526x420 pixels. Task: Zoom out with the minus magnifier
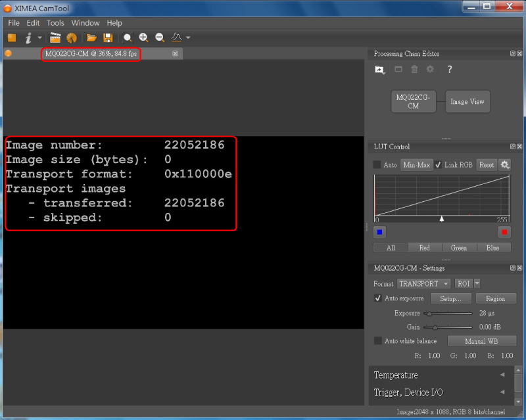coord(160,37)
